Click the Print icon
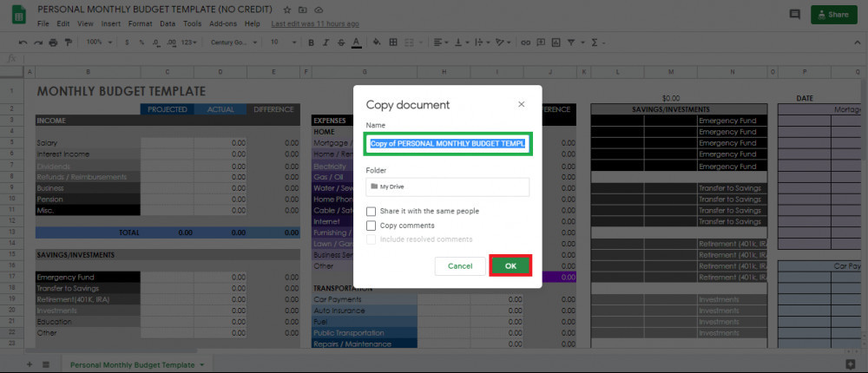This screenshot has width=868, height=373. [53, 42]
